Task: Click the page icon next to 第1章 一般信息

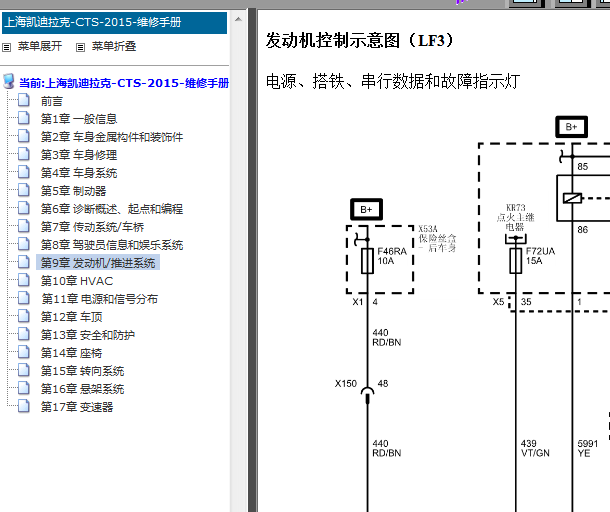Action: click(24, 118)
